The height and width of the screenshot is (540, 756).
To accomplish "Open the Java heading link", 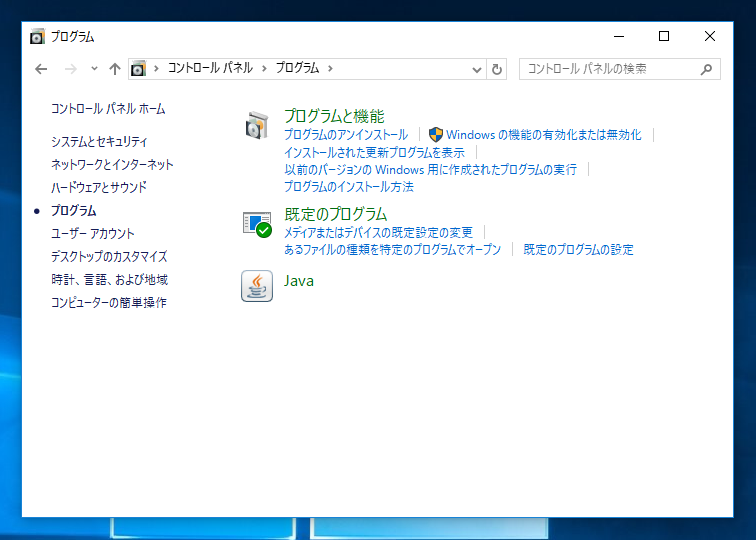I will pos(299,281).
